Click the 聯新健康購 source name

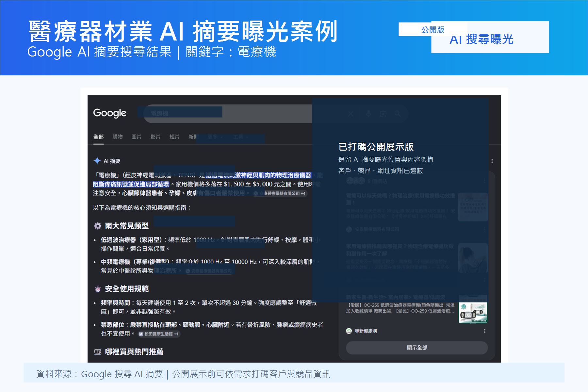[366, 331]
